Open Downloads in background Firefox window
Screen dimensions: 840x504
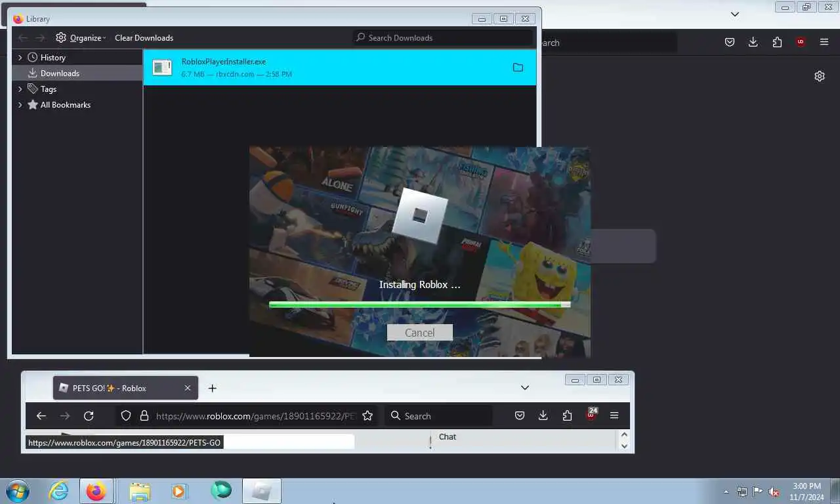(753, 42)
